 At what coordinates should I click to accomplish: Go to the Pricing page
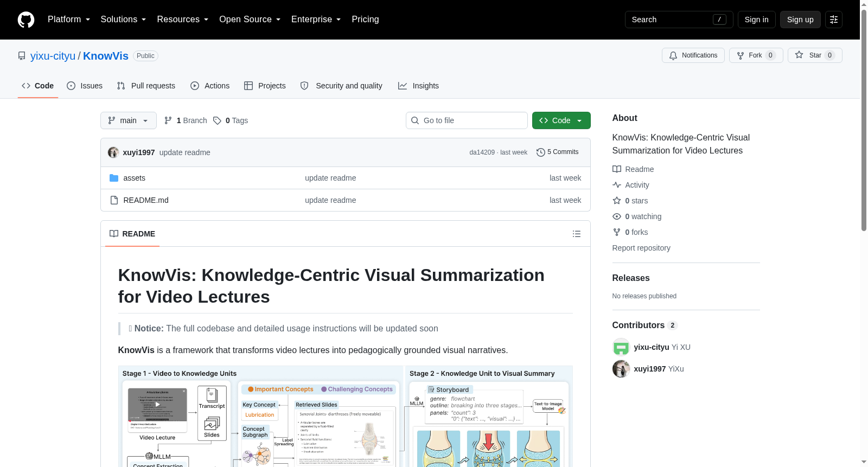coord(365,20)
